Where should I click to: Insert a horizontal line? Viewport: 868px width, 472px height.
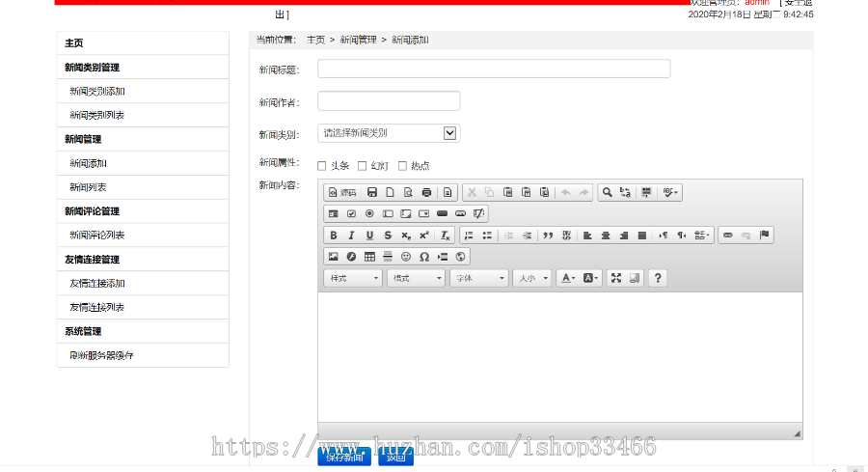point(388,257)
